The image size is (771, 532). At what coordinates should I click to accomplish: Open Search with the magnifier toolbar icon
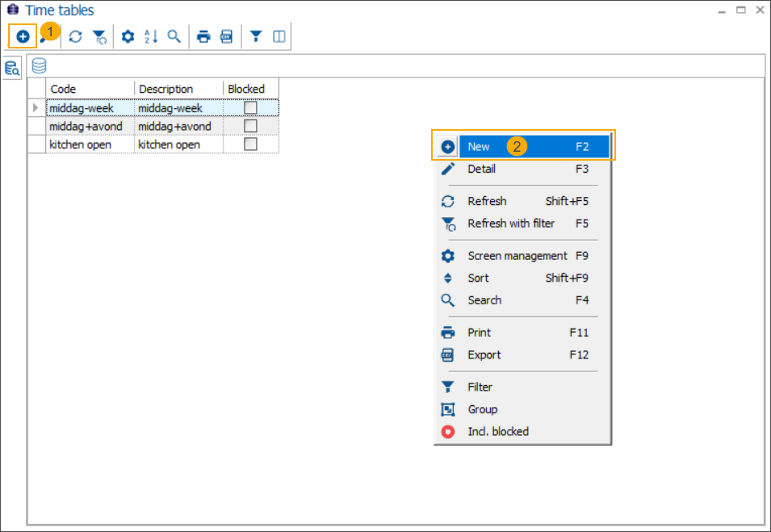174,36
